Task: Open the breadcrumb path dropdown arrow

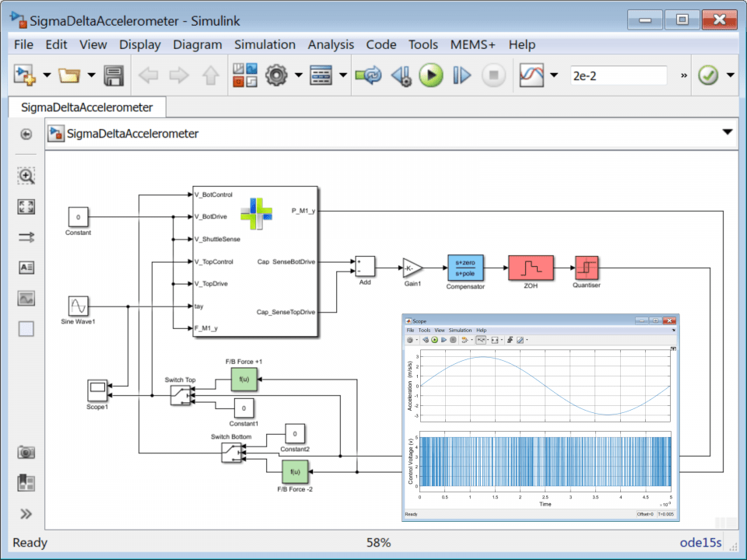Action: [728, 133]
